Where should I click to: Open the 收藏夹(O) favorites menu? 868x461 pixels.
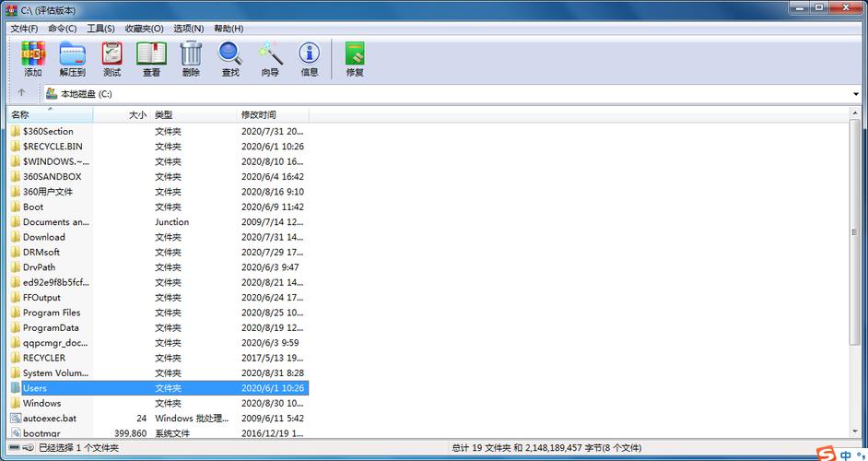click(x=144, y=29)
